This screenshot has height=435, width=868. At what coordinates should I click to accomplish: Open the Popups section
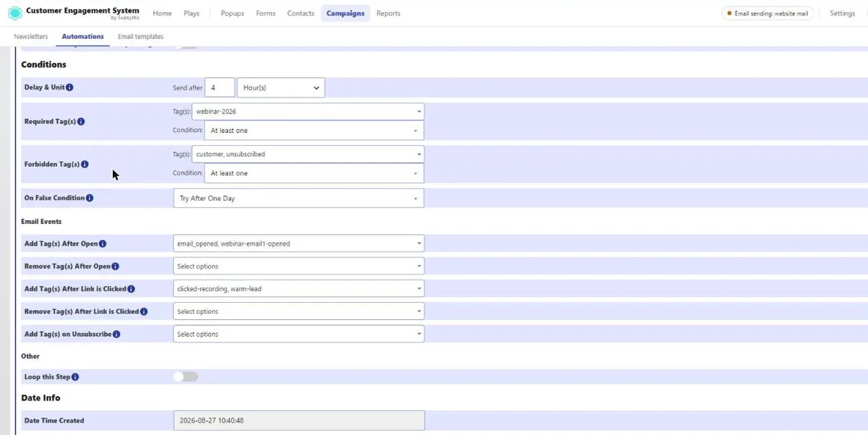click(232, 13)
